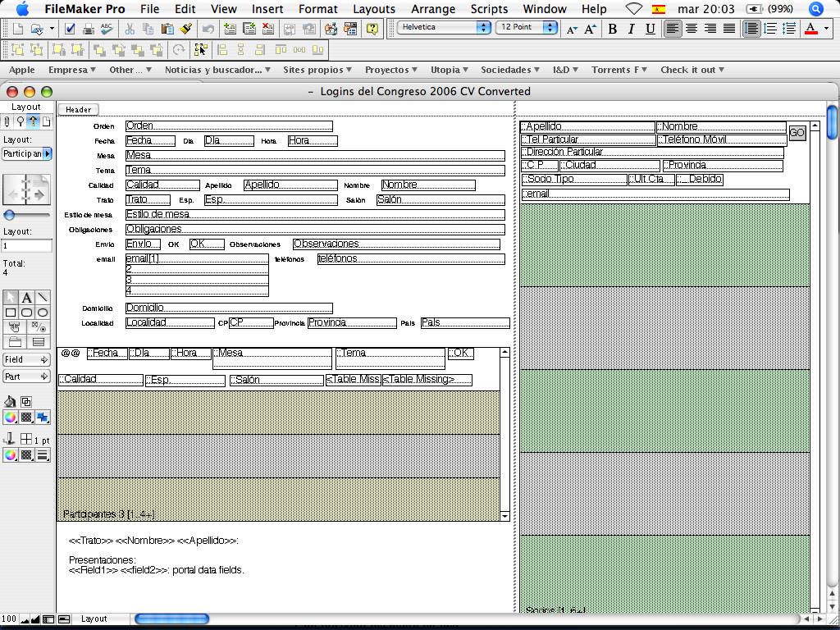Toggle Underline text formatting
This screenshot has height=630, width=840.
[650, 29]
